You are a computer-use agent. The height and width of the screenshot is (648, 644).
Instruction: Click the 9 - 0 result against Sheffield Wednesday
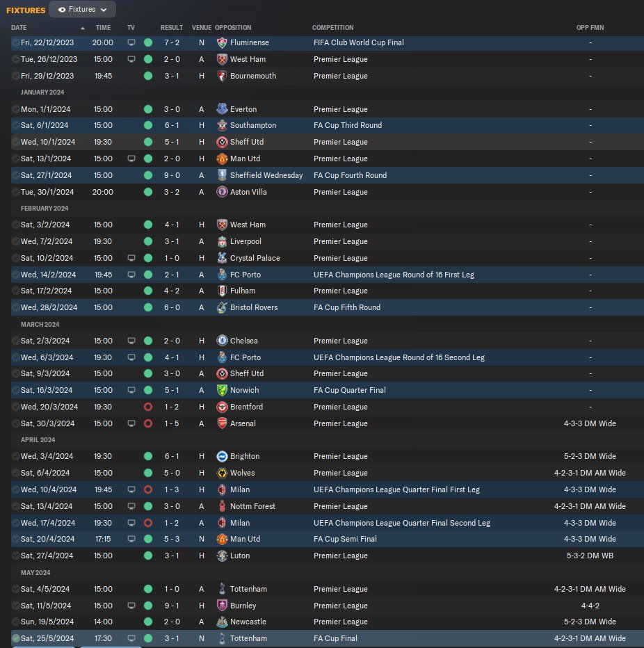172,175
